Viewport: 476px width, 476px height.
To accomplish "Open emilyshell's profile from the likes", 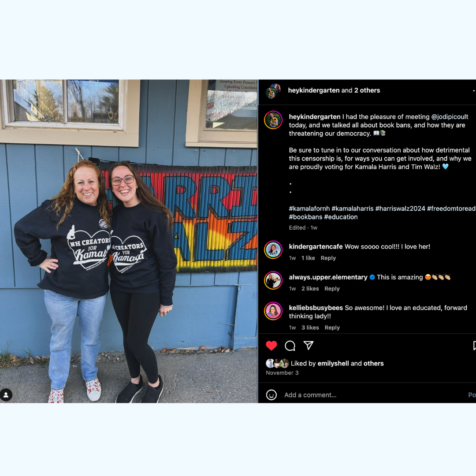I will (333, 363).
